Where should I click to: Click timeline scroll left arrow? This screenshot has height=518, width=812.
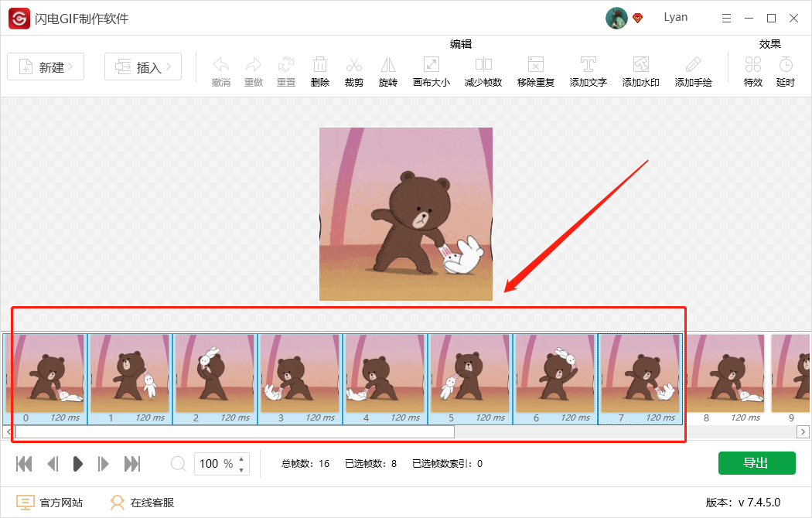coord(9,431)
